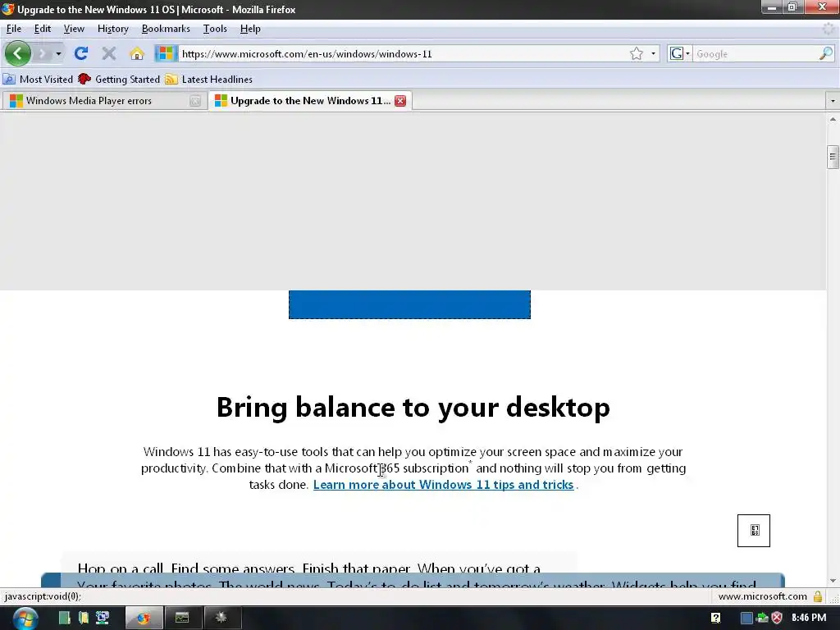Open the address bar history dropdown
This screenshot has height=630, width=840.
653,53
